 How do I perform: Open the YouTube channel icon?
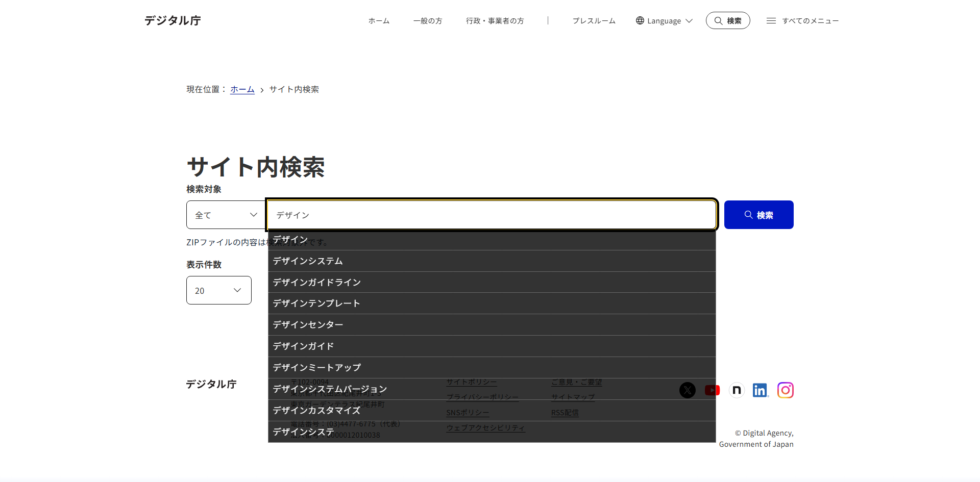[712, 390]
